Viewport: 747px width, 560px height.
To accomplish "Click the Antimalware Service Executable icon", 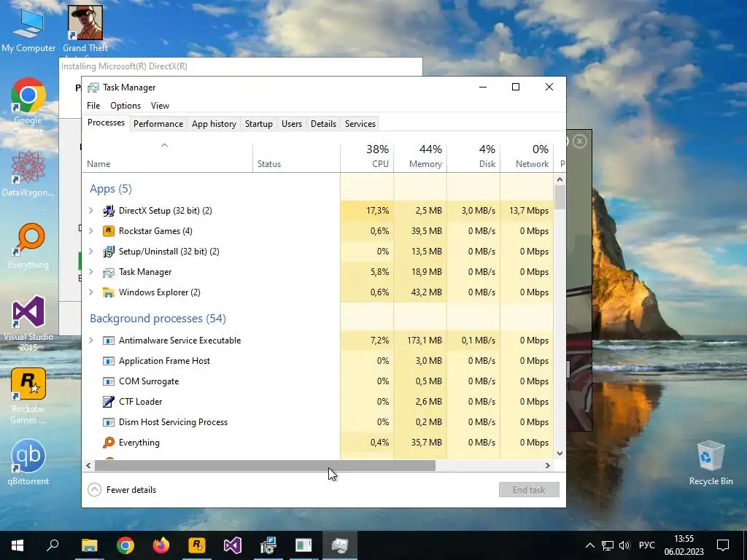I will tap(109, 341).
